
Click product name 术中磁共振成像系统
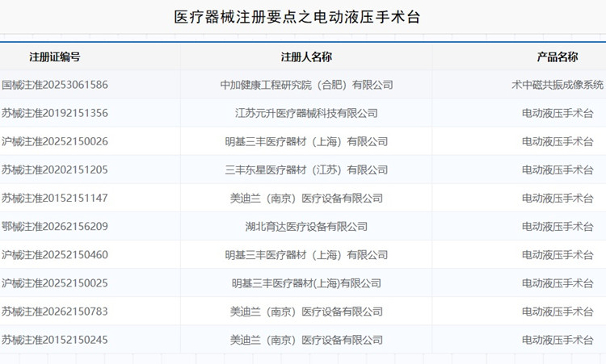coord(558,85)
